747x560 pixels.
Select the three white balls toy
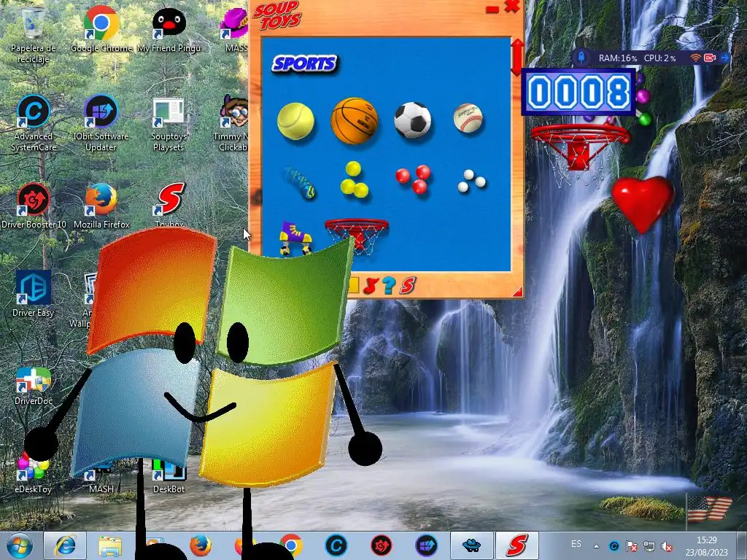click(471, 181)
